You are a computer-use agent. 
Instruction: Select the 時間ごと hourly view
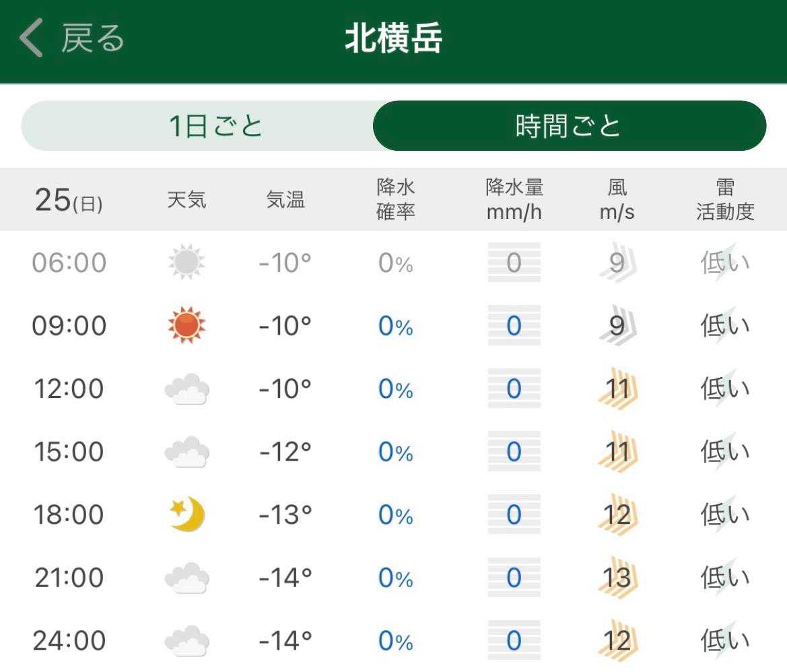(569, 126)
